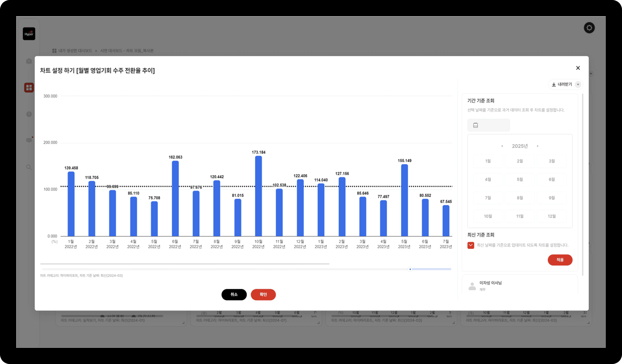Click the red 확인 button
Image resolution: width=622 pixels, height=364 pixels.
point(263,294)
